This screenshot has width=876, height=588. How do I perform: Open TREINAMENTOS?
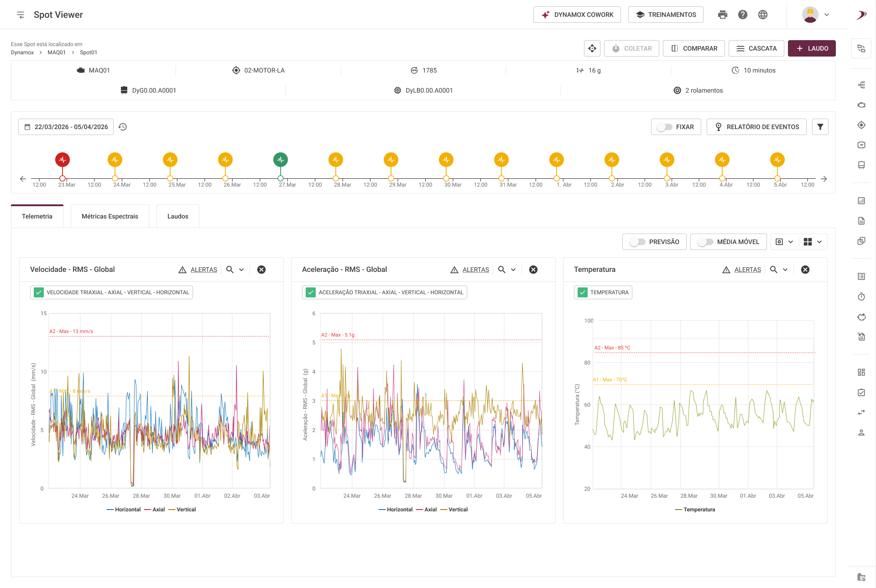pyautogui.click(x=666, y=15)
